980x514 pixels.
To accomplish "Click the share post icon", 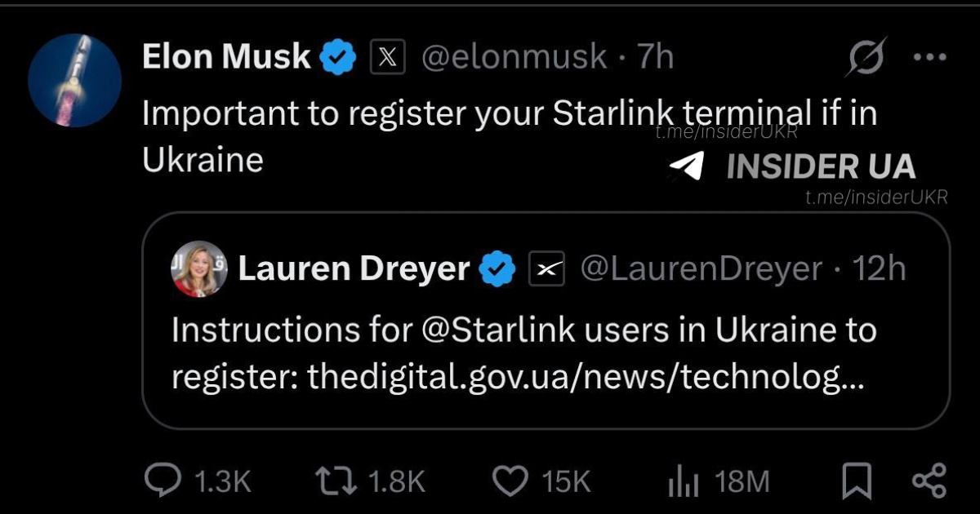I will (929, 480).
